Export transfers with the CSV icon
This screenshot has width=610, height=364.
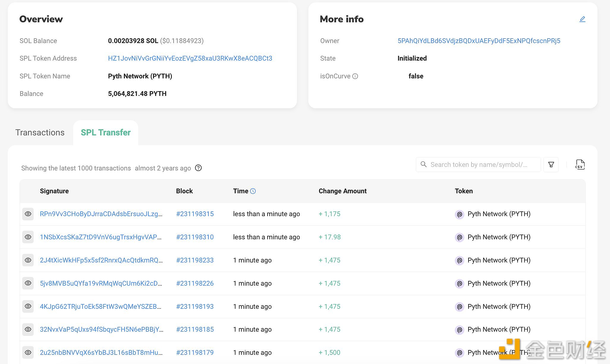580,164
